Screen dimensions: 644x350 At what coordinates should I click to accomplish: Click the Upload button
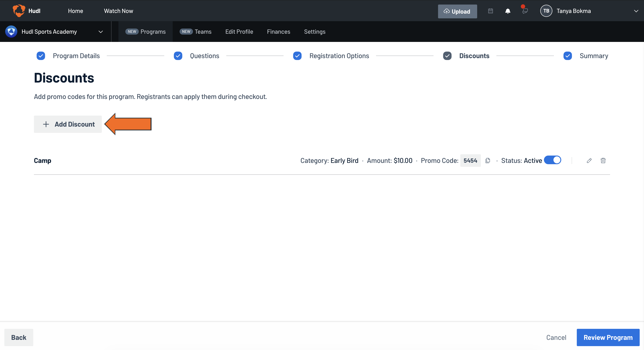[x=457, y=11]
